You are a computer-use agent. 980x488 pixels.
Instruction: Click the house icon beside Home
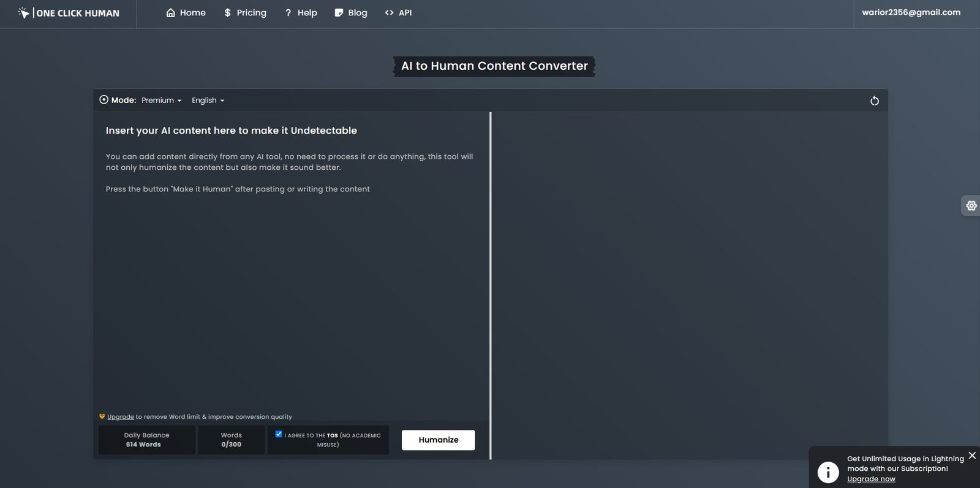tap(171, 13)
